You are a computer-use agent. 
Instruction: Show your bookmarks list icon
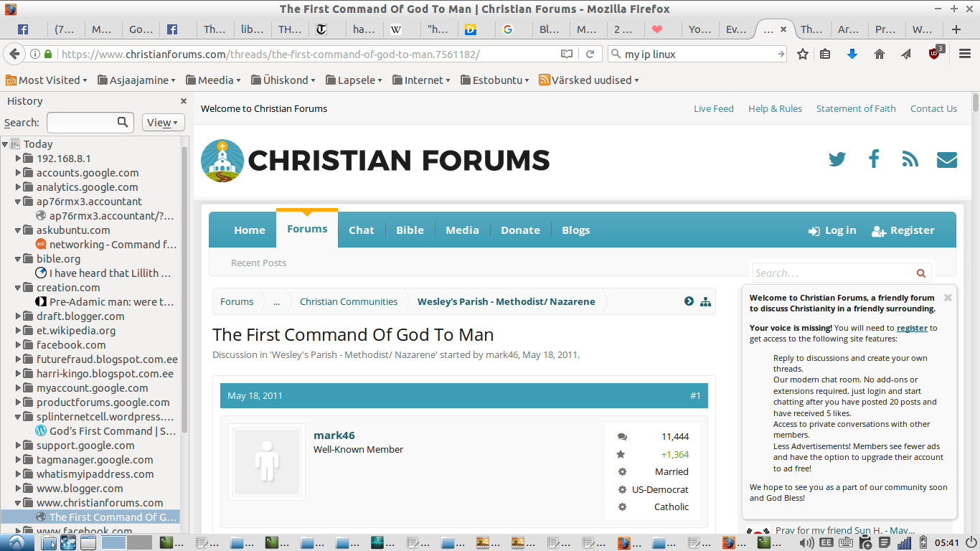(825, 54)
